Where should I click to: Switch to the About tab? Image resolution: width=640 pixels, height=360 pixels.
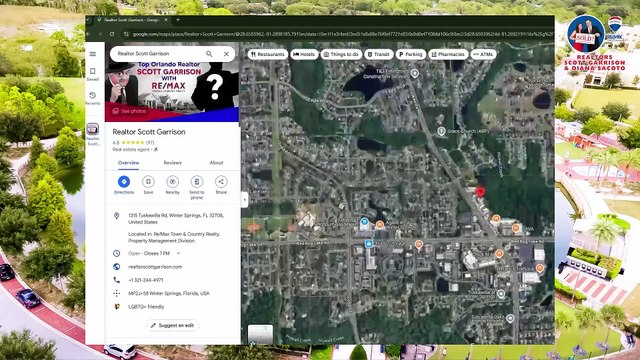tap(216, 162)
